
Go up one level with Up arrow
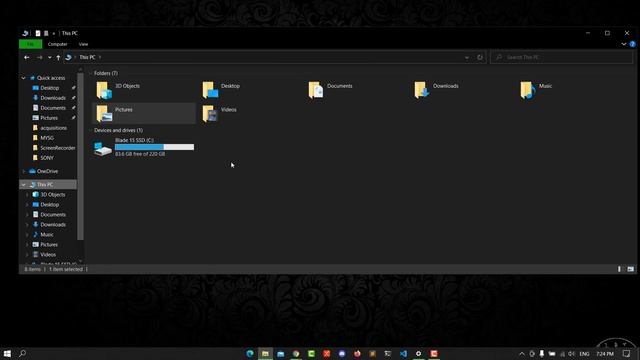click(58, 58)
